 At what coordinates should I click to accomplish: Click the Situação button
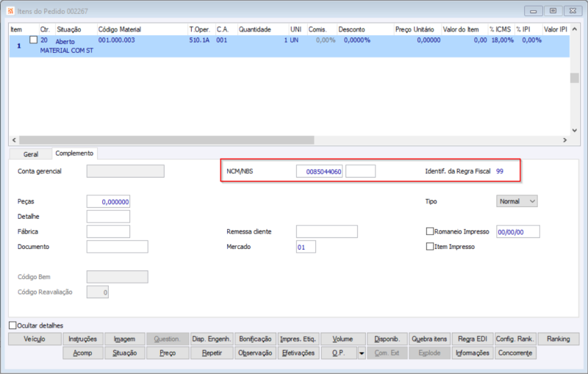point(124,353)
